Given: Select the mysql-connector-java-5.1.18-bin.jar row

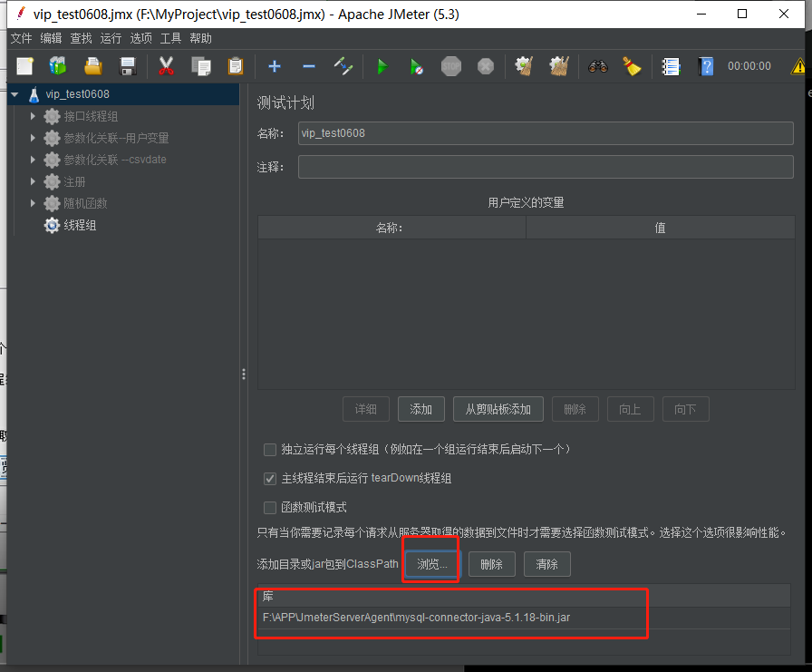Looking at the screenshot, I should (524, 618).
